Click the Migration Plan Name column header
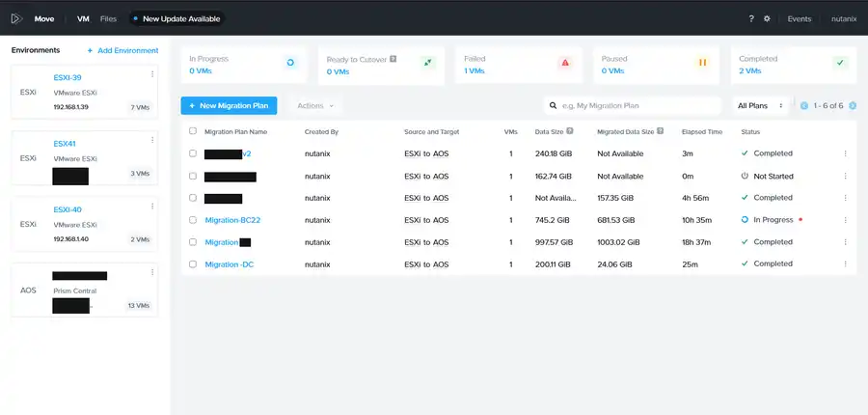This screenshot has height=415, width=868. [236, 132]
